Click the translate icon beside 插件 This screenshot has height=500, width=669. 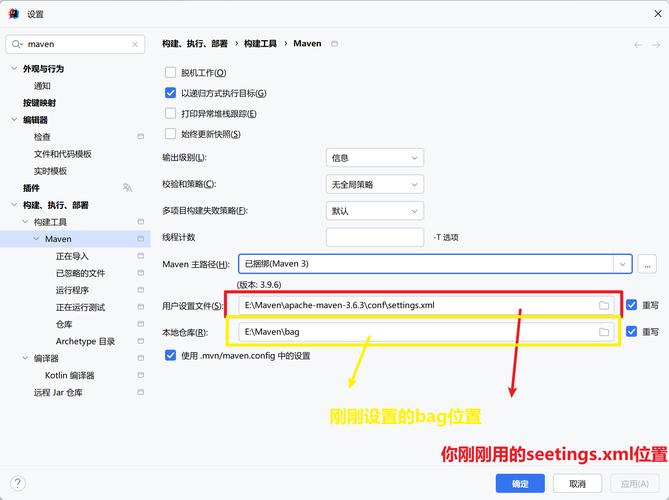pyautogui.click(x=127, y=187)
